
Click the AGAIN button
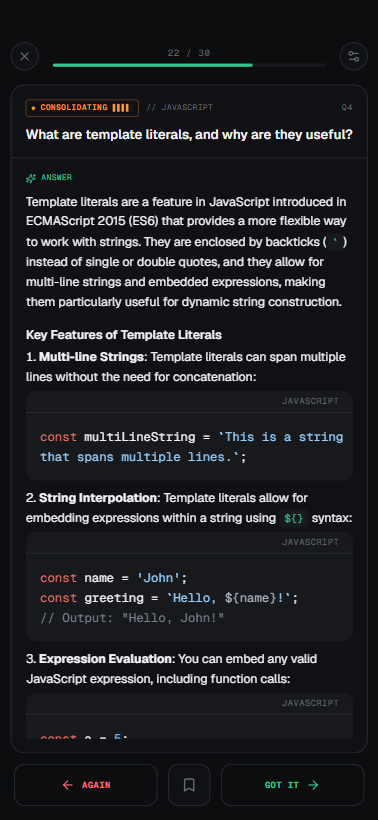tap(86, 785)
